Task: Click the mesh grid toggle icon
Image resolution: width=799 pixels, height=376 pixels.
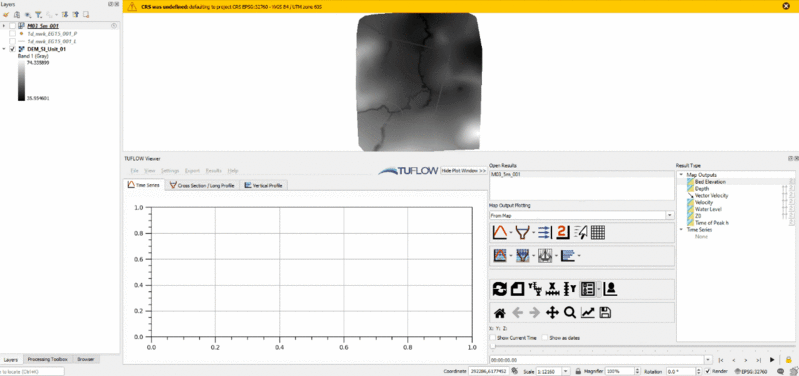Action: click(x=598, y=232)
